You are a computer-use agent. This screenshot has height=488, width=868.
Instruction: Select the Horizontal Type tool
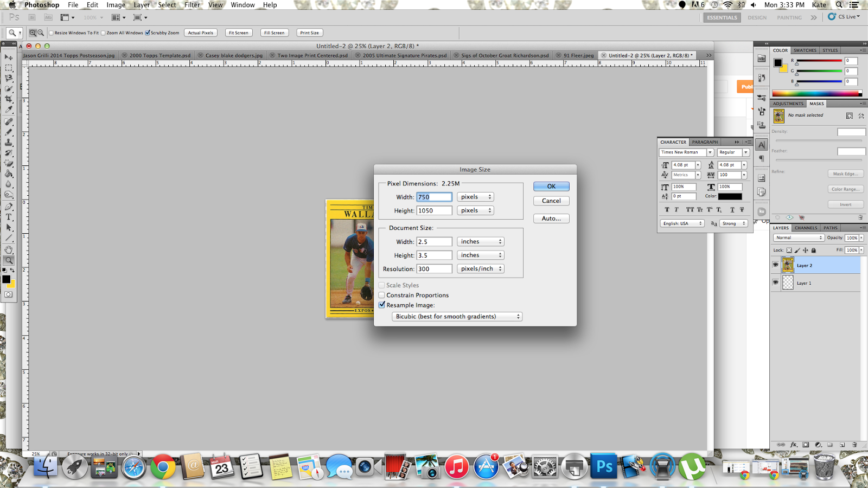(x=9, y=217)
